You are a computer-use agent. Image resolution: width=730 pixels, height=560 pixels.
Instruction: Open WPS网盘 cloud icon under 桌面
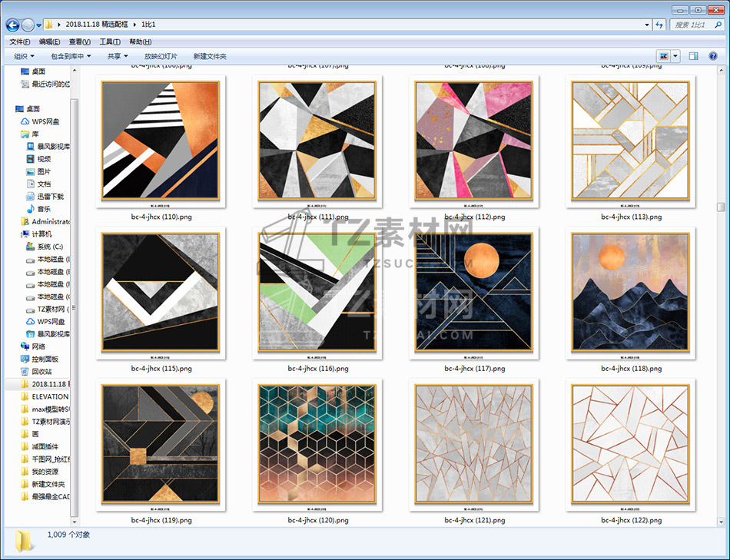(x=45, y=121)
